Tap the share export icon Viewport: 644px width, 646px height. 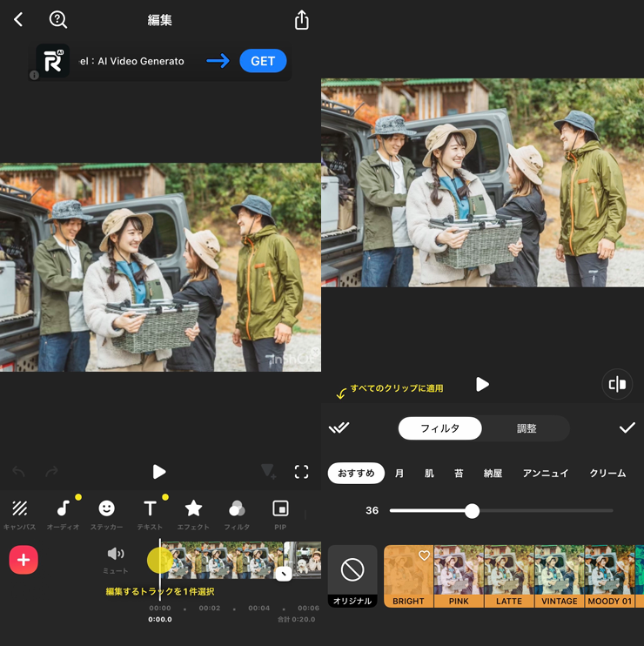302,20
